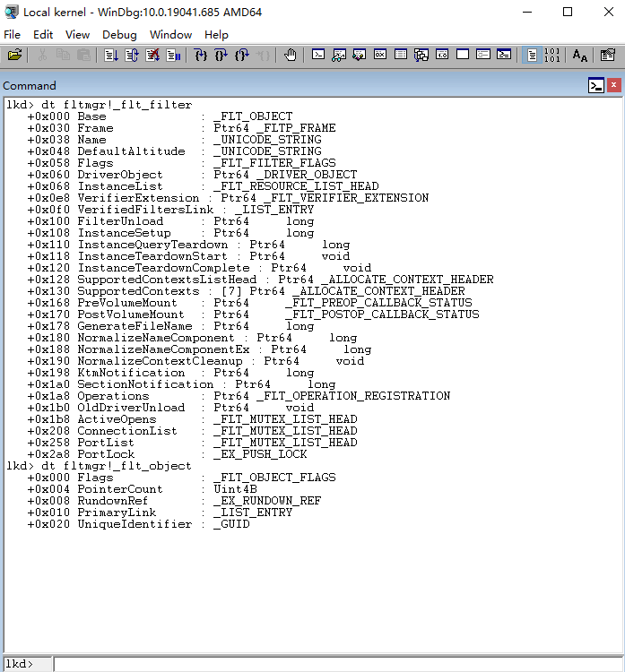Click the '_FLT_FILTER_FLAGS' type name
The image size is (625, 672).
[x=274, y=163]
